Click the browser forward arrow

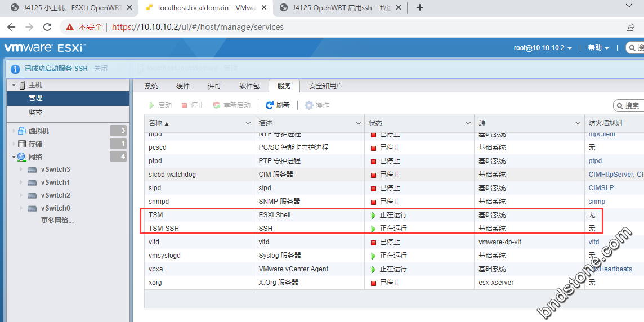point(29,27)
